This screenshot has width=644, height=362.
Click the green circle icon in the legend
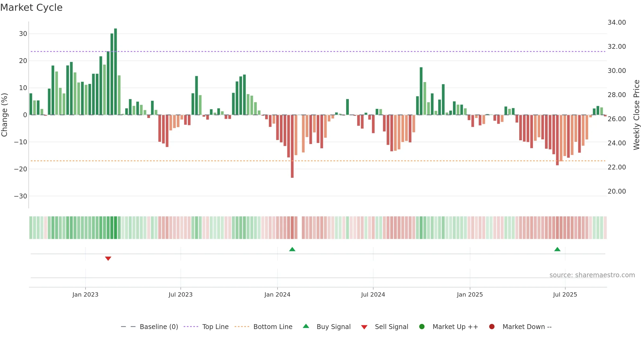point(422,327)
